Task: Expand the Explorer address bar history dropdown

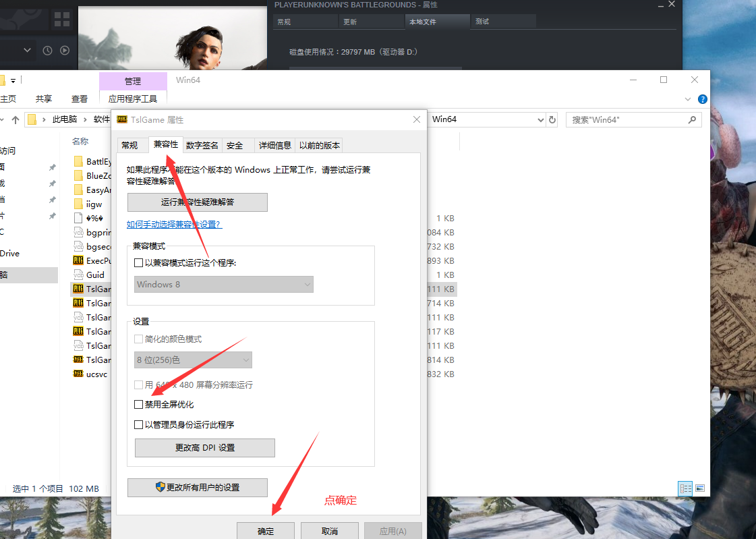Action: (x=540, y=119)
